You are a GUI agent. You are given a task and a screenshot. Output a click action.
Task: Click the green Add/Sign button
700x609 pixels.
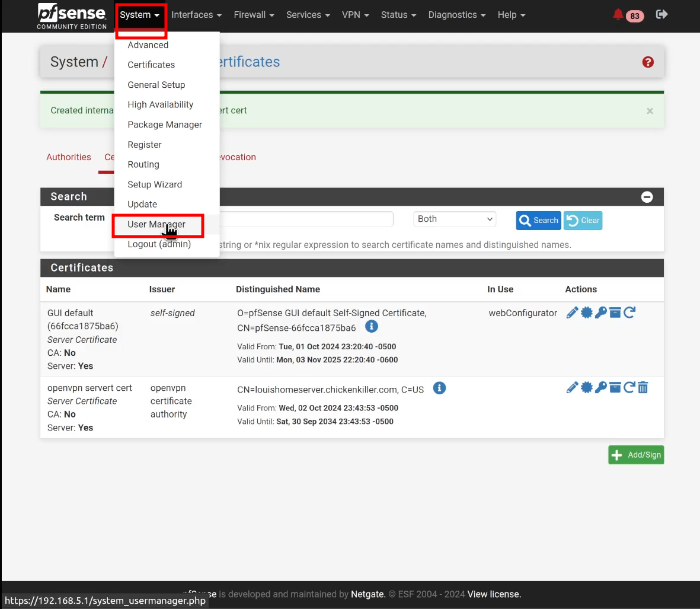(x=636, y=455)
